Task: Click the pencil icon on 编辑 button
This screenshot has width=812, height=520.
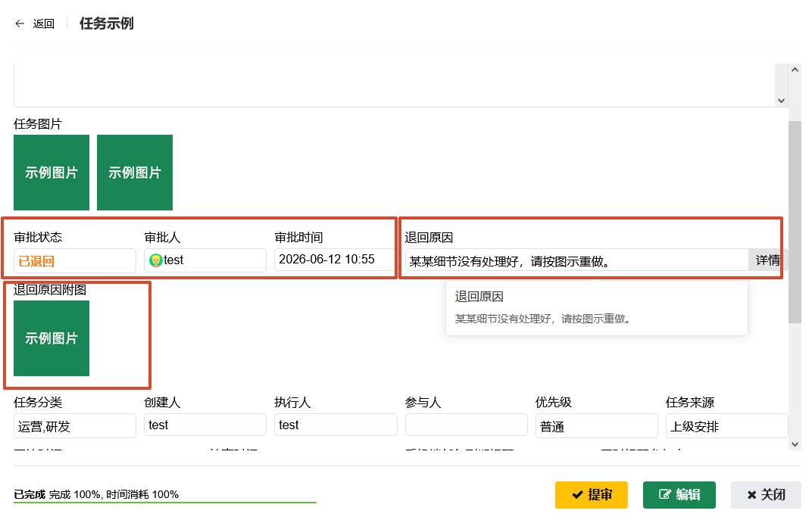Action: pos(664,495)
